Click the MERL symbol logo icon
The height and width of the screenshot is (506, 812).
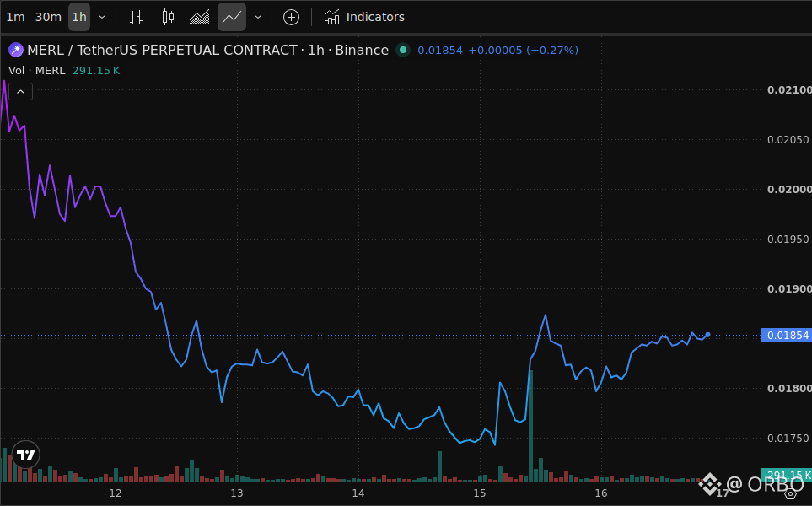[16, 50]
